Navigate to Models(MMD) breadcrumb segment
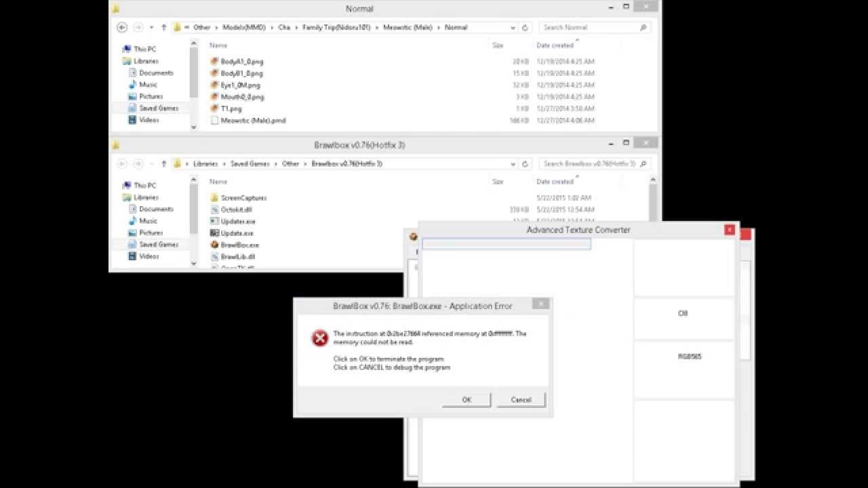This screenshot has width=868, height=488. tap(244, 28)
